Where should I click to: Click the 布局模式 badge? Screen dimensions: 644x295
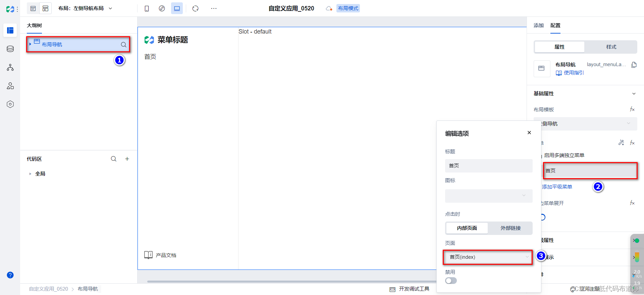point(348,8)
